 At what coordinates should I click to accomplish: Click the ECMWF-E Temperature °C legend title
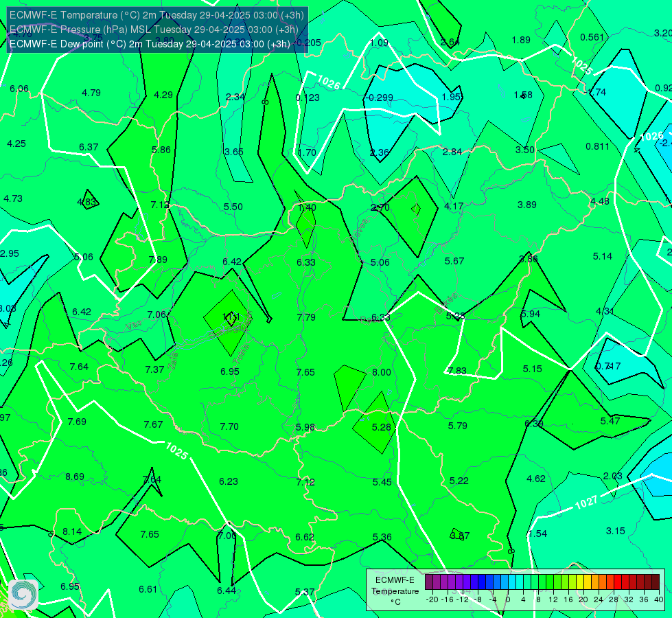tap(395, 591)
